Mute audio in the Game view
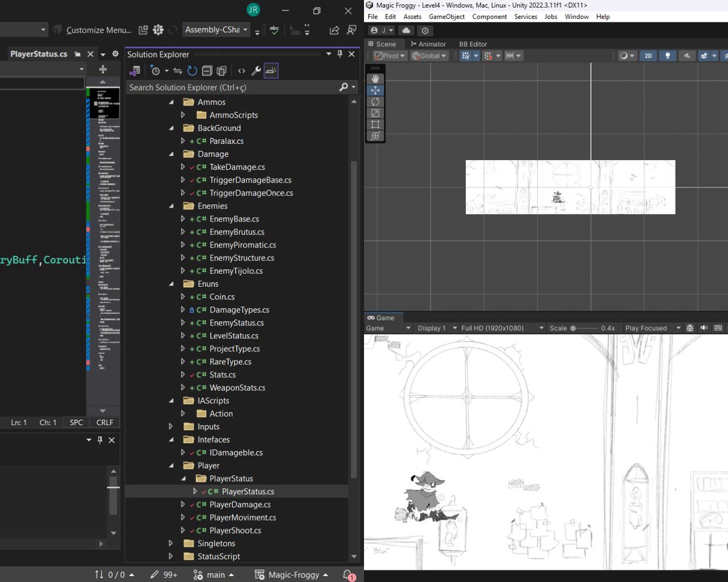Image resolution: width=728 pixels, height=582 pixels. click(704, 327)
